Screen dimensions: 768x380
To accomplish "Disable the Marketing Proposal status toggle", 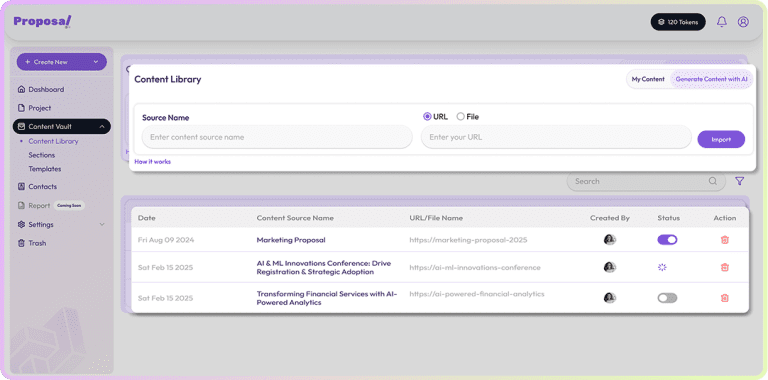I will coord(667,239).
